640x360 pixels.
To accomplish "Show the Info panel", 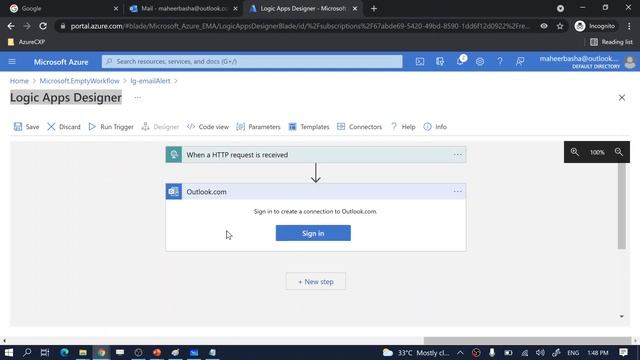I will pyautogui.click(x=435, y=127).
